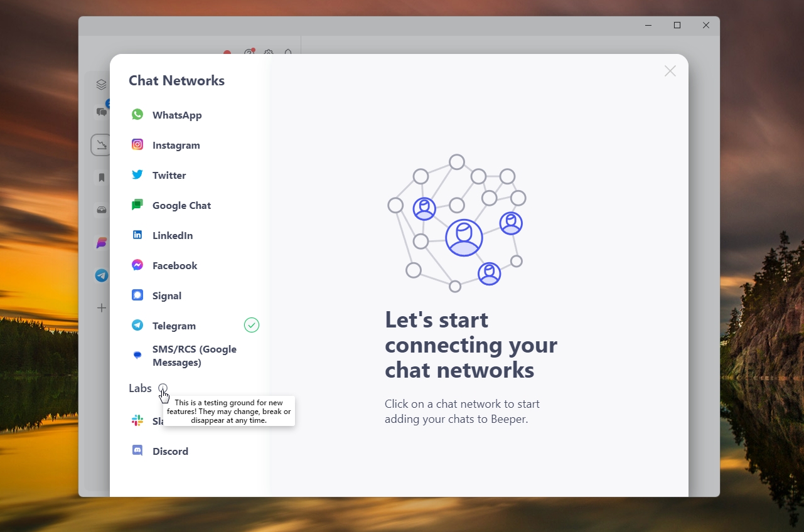This screenshot has width=804, height=532.
Task: Minimize the Beeper window
Action: [x=648, y=25]
